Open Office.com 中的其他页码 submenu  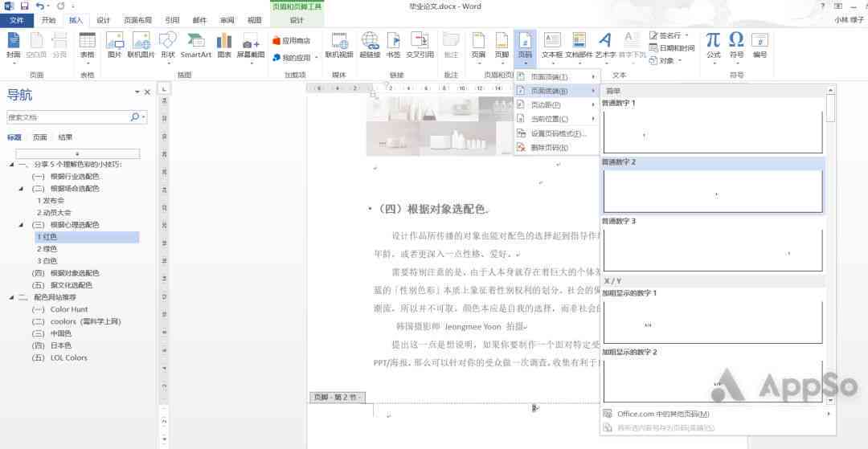click(717, 414)
